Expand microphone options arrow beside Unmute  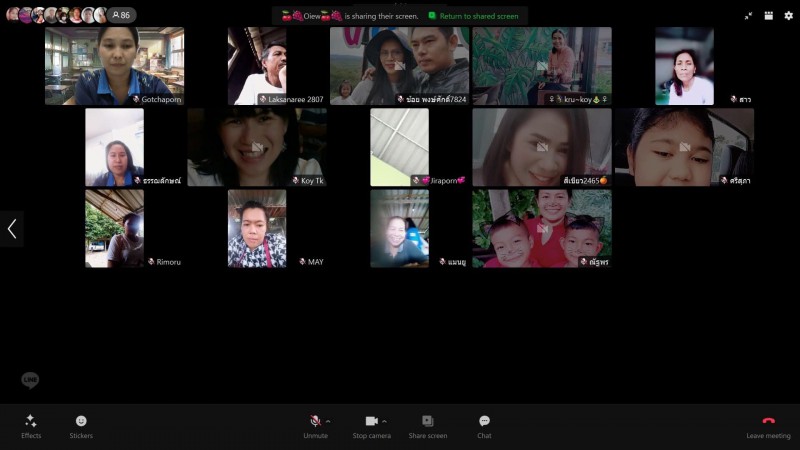(328, 421)
